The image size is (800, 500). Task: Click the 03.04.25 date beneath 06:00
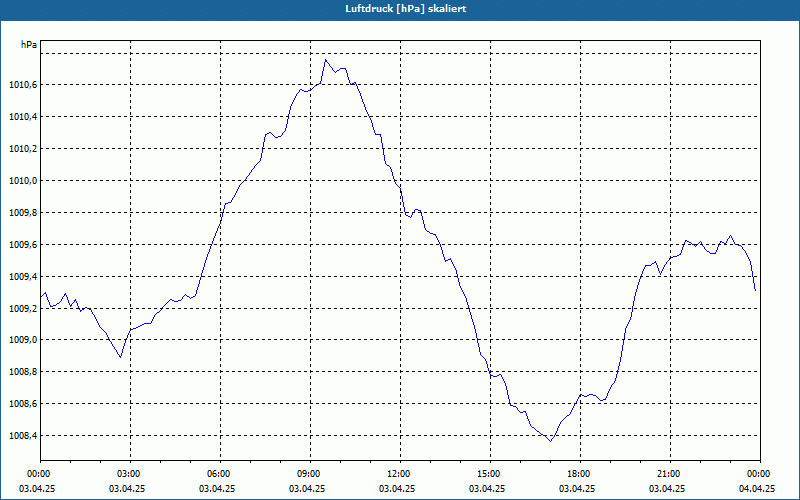pos(217,489)
